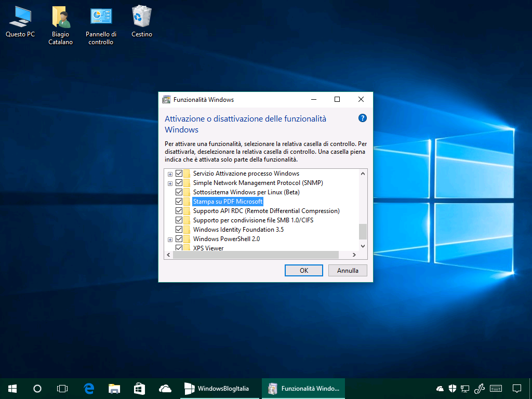Click the horizontal scroll right arrow

354,255
